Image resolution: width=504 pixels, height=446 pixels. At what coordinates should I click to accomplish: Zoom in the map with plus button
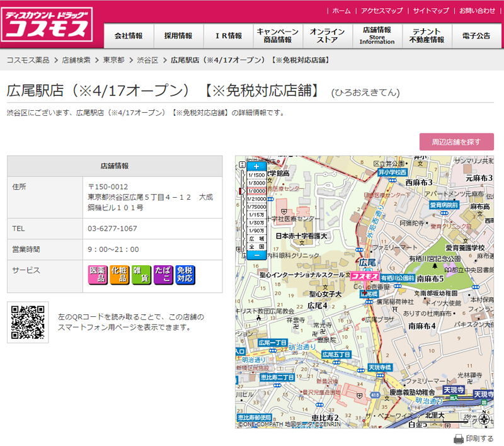pyautogui.click(x=256, y=166)
